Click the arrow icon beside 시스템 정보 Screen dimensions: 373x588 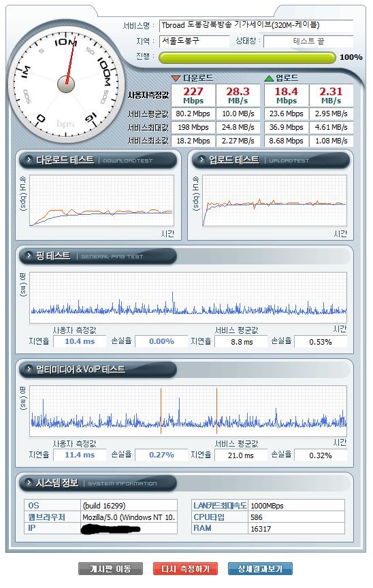[x=29, y=483]
